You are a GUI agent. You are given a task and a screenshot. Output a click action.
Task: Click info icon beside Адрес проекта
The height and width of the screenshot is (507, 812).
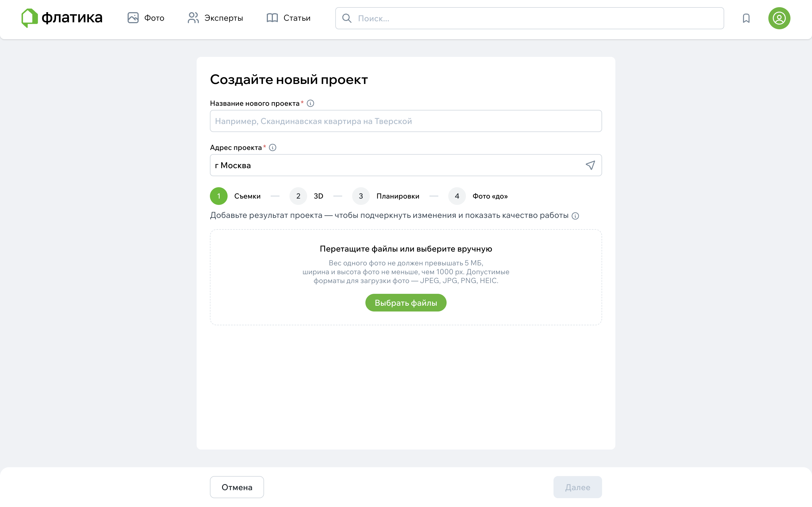pyautogui.click(x=273, y=147)
